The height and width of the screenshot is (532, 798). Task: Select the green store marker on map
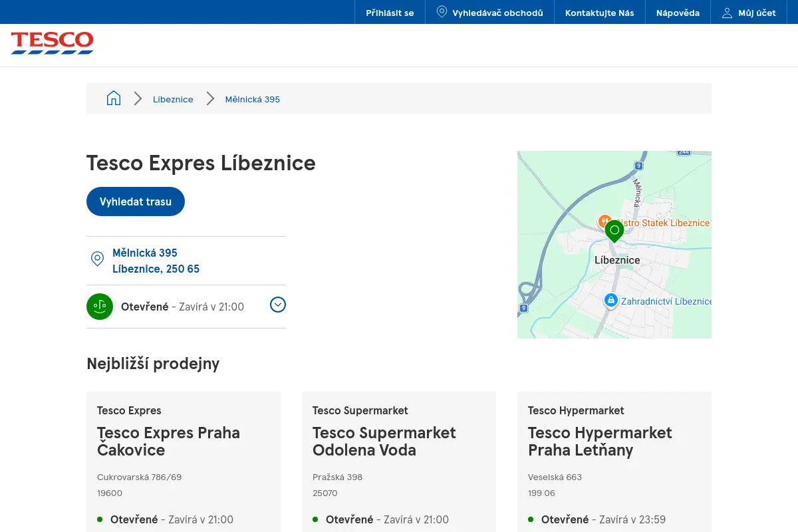click(x=614, y=231)
